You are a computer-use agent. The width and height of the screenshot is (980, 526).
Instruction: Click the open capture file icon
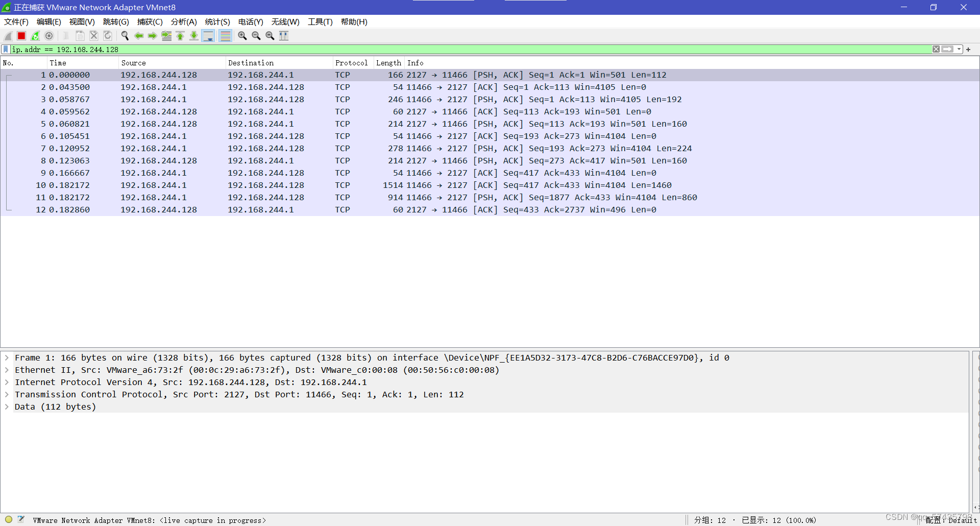(x=66, y=36)
